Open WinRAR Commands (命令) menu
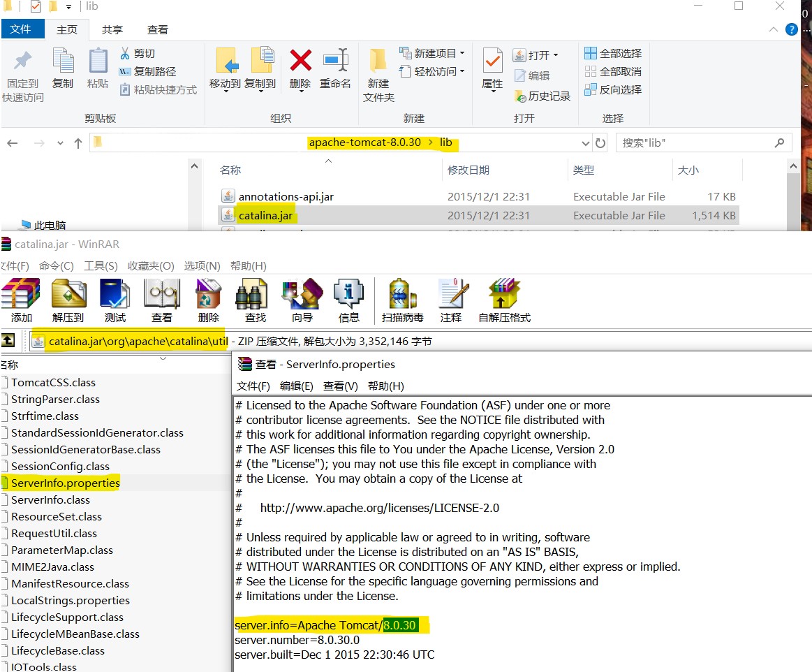This screenshot has width=812, height=672. (x=57, y=265)
